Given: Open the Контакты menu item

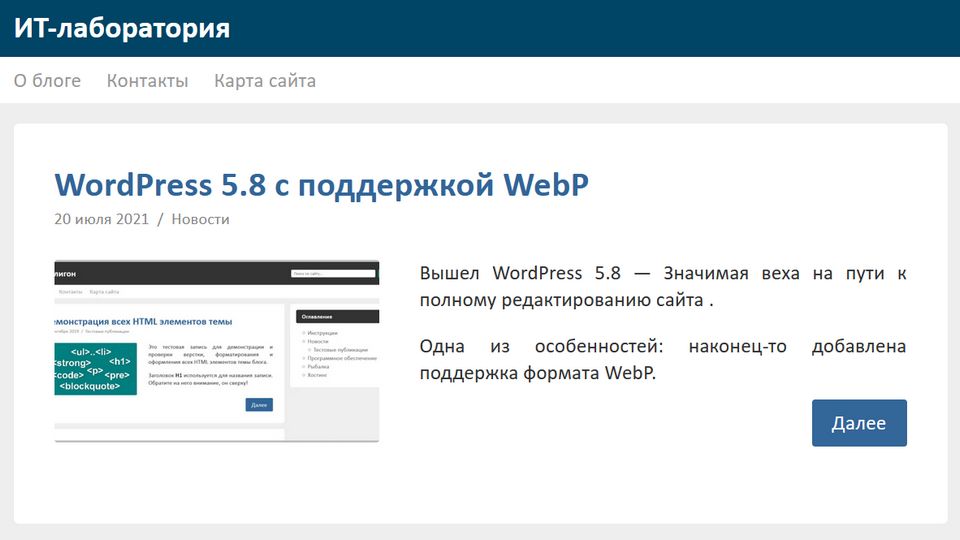Looking at the screenshot, I should (148, 81).
